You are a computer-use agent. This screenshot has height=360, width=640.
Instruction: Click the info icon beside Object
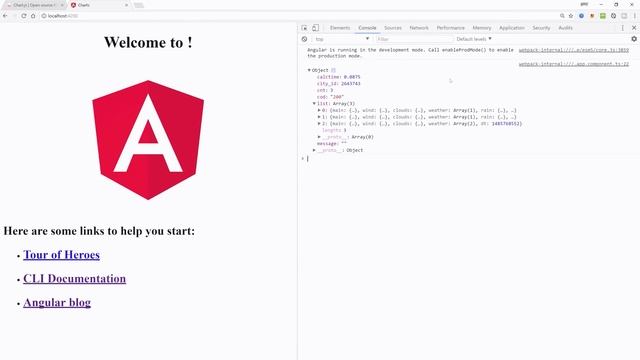coord(333,70)
